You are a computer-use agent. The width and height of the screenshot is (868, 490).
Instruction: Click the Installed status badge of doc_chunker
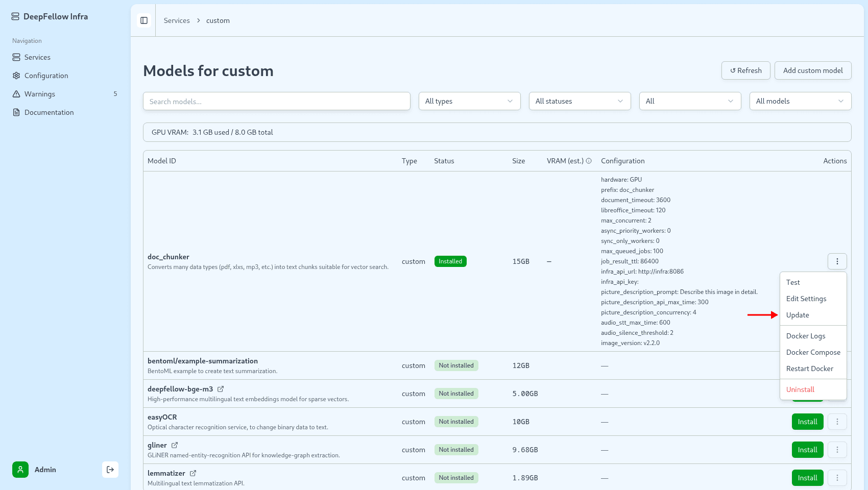[450, 261]
